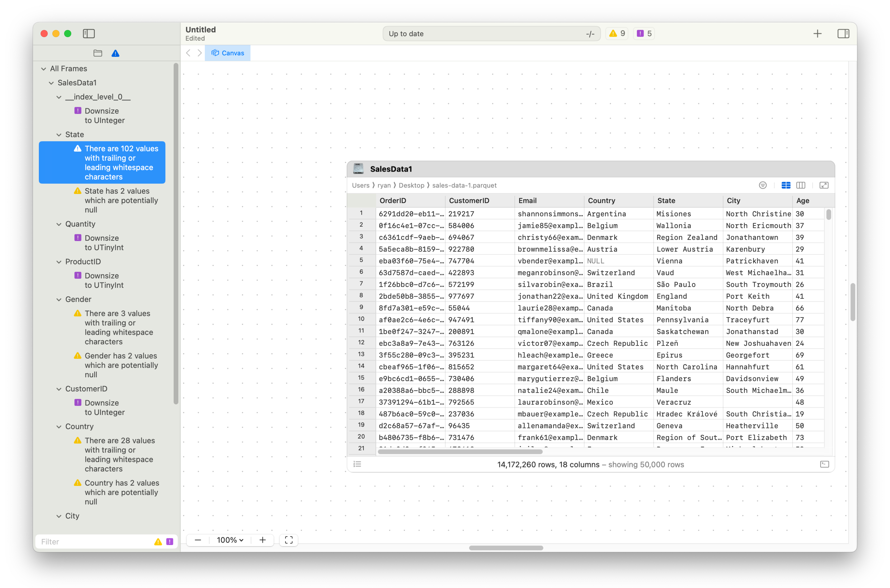Click the Email column header
This screenshot has height=588, width=890.
pos(549,201)
